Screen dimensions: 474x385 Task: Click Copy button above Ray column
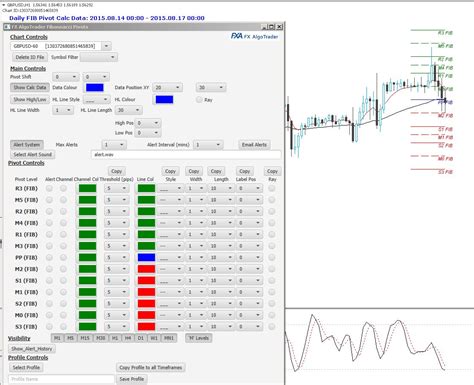(272, 171)
